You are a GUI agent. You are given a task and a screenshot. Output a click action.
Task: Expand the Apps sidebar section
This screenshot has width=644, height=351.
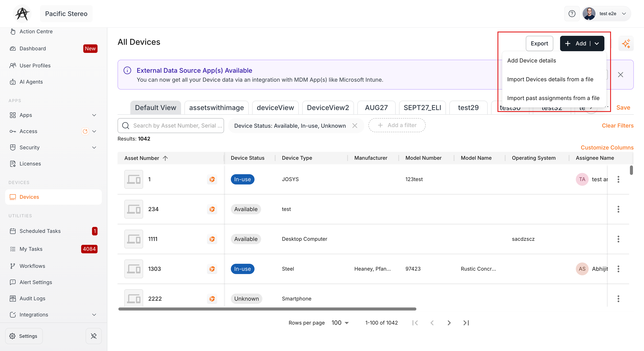[94, 115]
